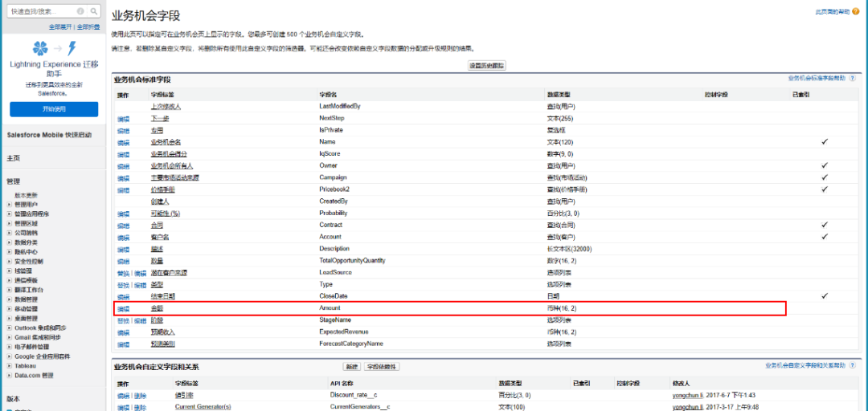Viewport: 868px width, 411px height.
Task: Click edit link in the ExpectedRevenue row
Action: tap(123, 332)
